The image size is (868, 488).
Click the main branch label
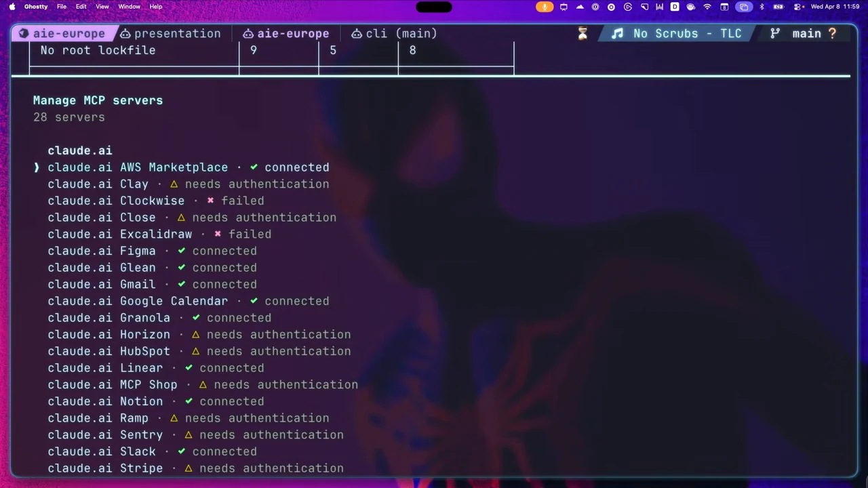pos(806,33)
